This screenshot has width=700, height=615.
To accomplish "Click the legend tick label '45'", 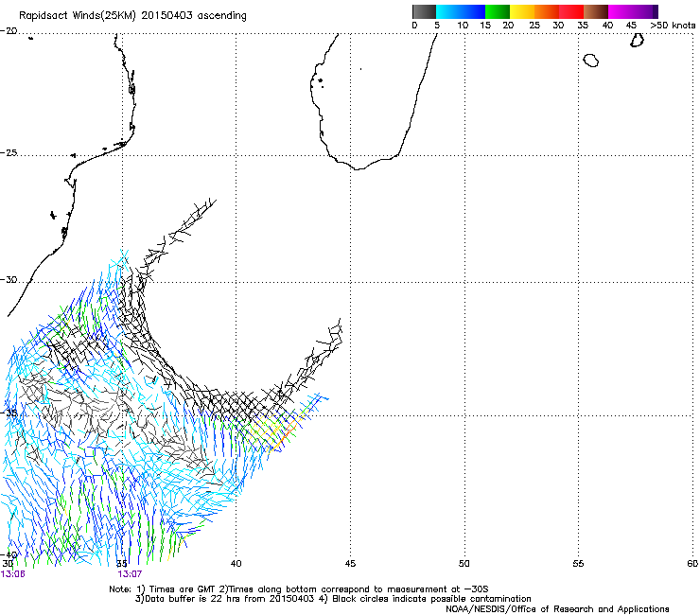I will click(x=631, y=26).
